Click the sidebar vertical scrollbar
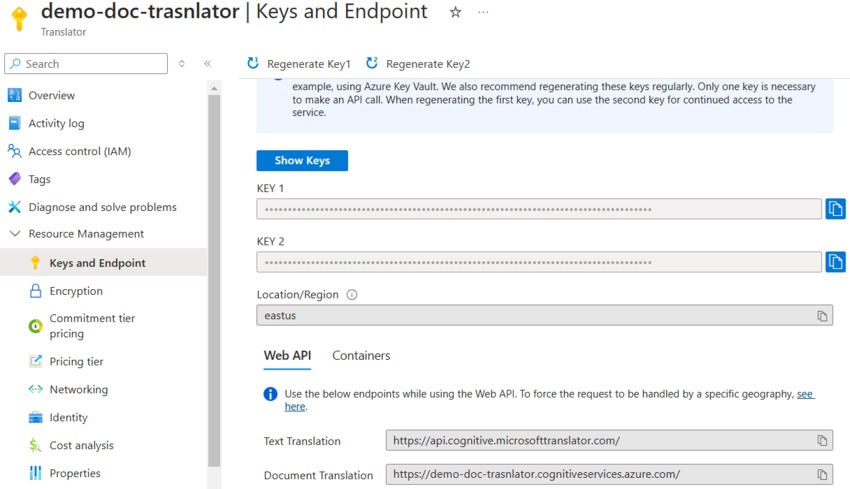 (213, 280)
